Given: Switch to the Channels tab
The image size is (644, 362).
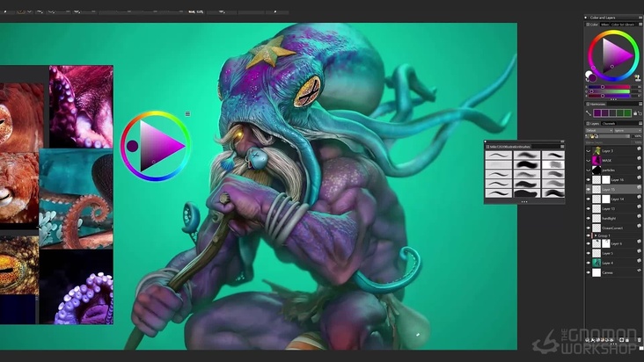Looking at the screenshot, I should click(x=609, y=123).
